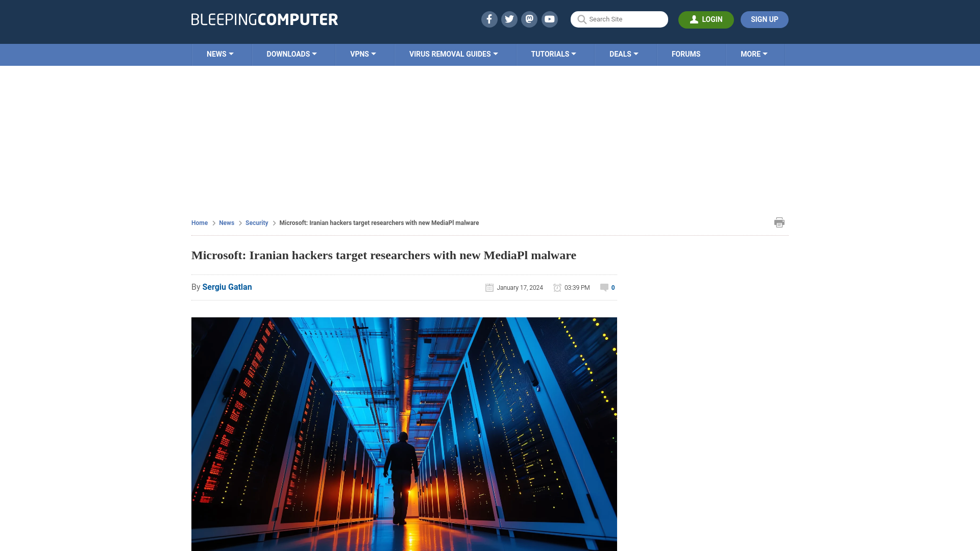Viewport: 980px width, 551px height.
Task: Click the FORUMS menu item
Action: (x=686, y=54)
